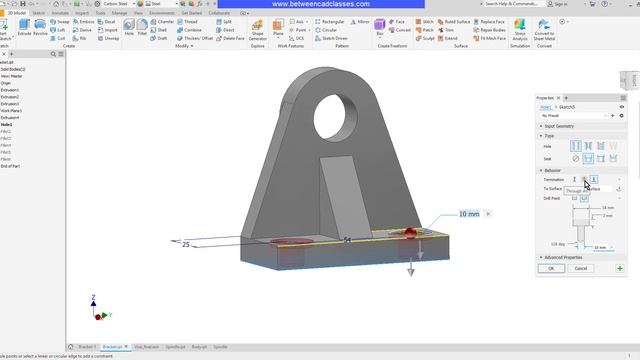640x360 pixels.
Task: Switch to the Spindle.ipt document tab
Action: [175, 347]
